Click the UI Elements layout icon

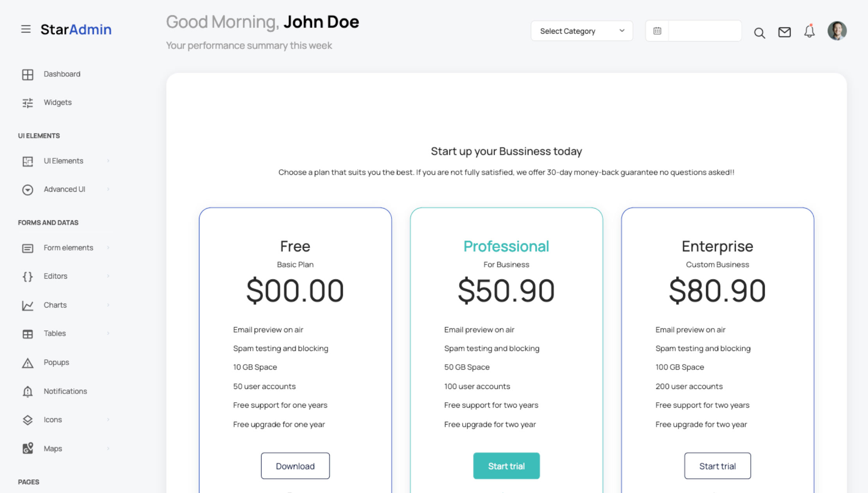coord(27,161)
